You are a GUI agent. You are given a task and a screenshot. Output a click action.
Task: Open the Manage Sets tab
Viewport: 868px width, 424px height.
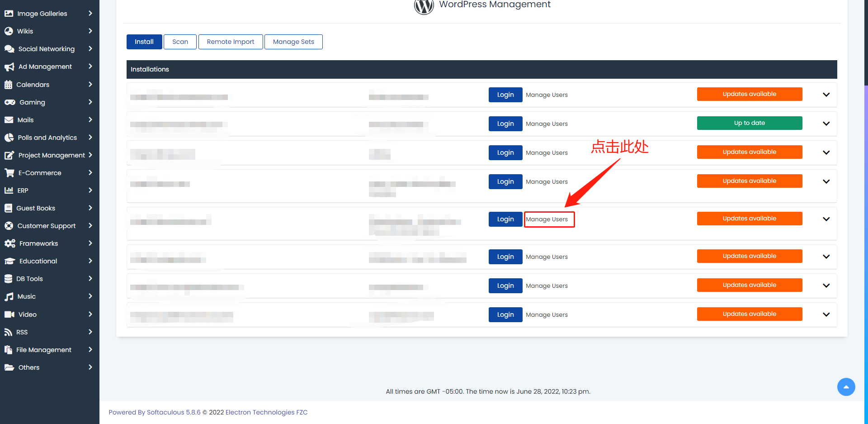(293, 42)
